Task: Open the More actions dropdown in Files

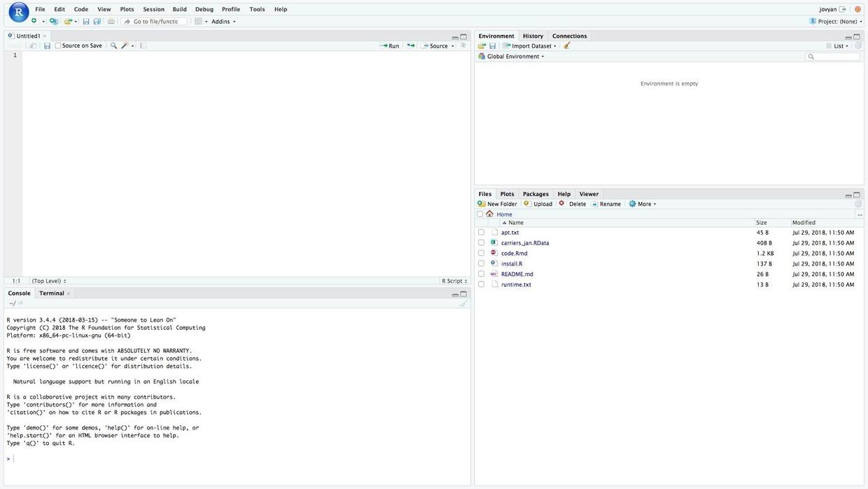Action: [x=643, y=205]
